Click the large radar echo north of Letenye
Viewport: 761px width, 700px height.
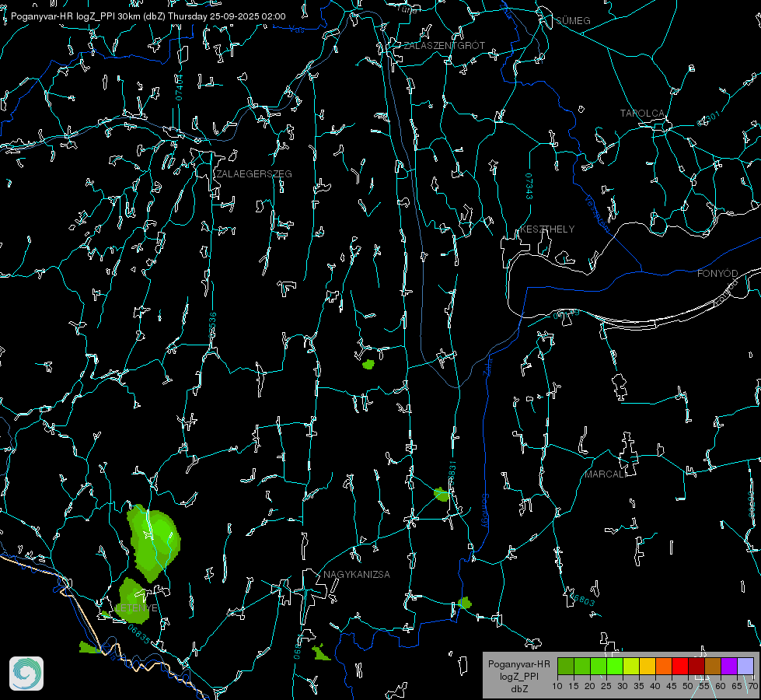point(153,541)
